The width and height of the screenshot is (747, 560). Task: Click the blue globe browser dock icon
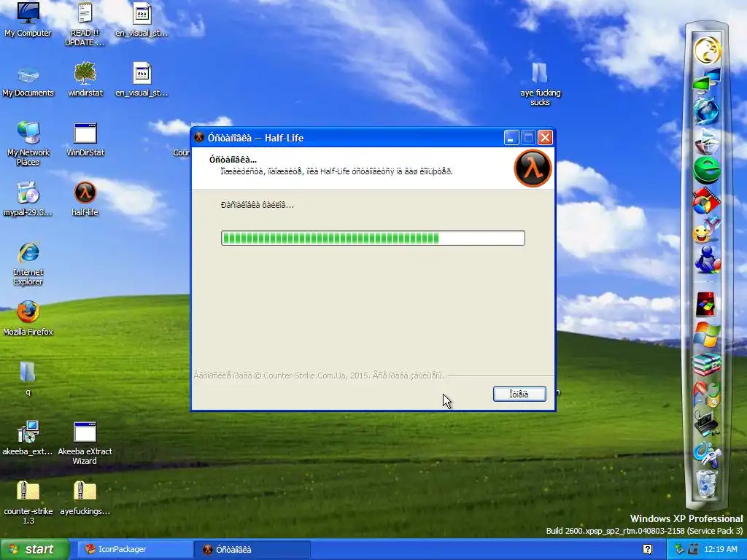(x=707, y=111)
